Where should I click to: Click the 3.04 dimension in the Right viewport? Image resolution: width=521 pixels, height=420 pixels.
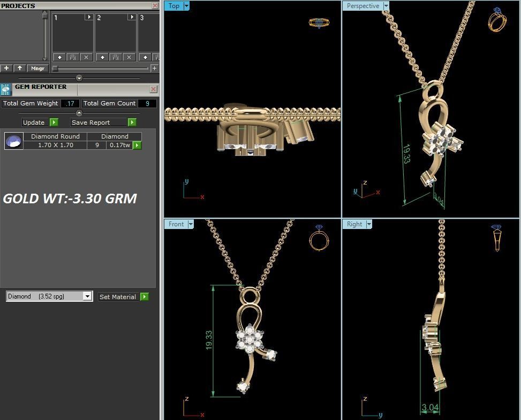[x=430, y=407]
